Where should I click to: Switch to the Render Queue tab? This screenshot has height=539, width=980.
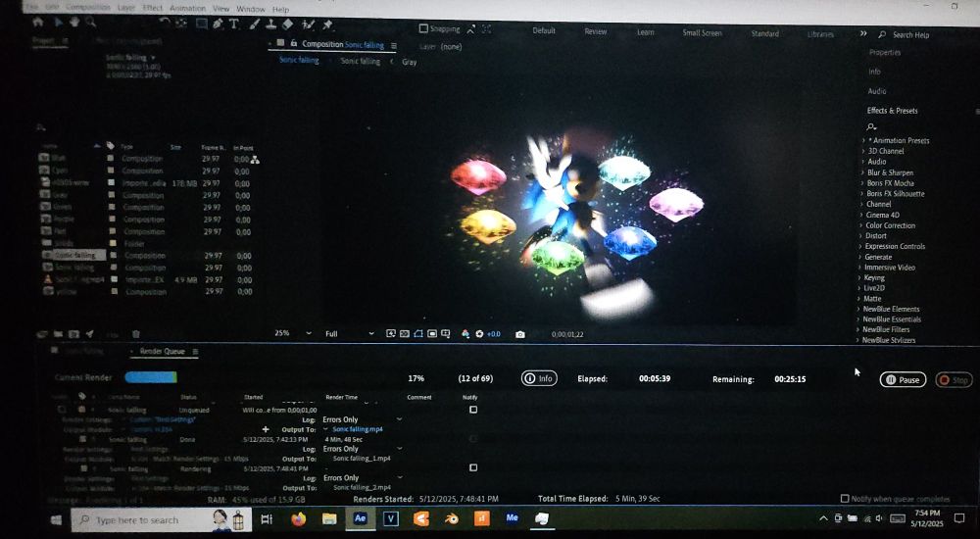pyautogui.click(x=162, y=352)
